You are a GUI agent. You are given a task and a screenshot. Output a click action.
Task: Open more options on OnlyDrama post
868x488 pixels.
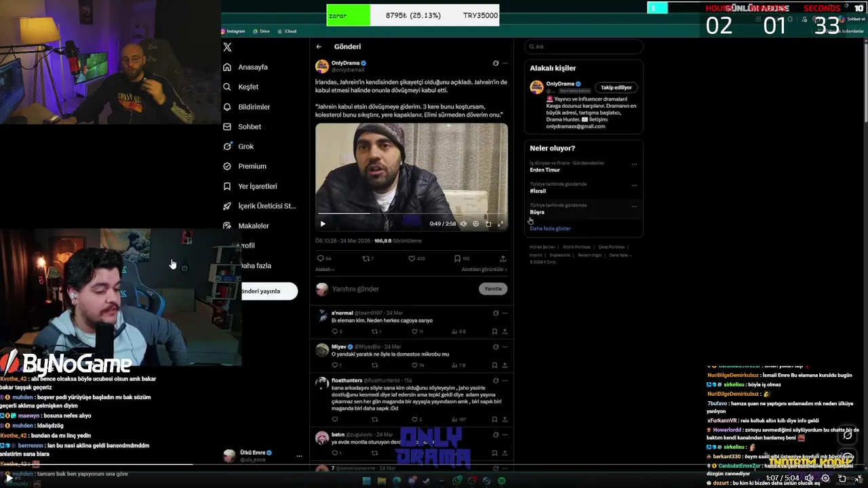click(x=505, y=63)
